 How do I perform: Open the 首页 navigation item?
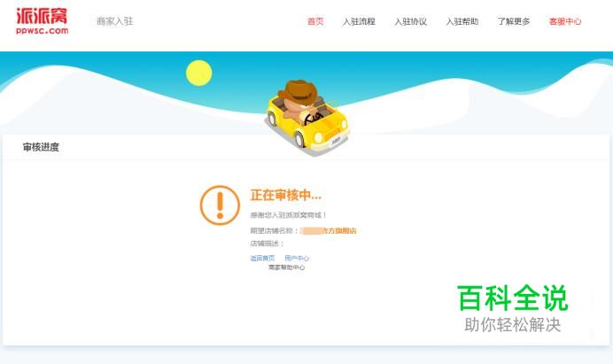coord(315,21)
